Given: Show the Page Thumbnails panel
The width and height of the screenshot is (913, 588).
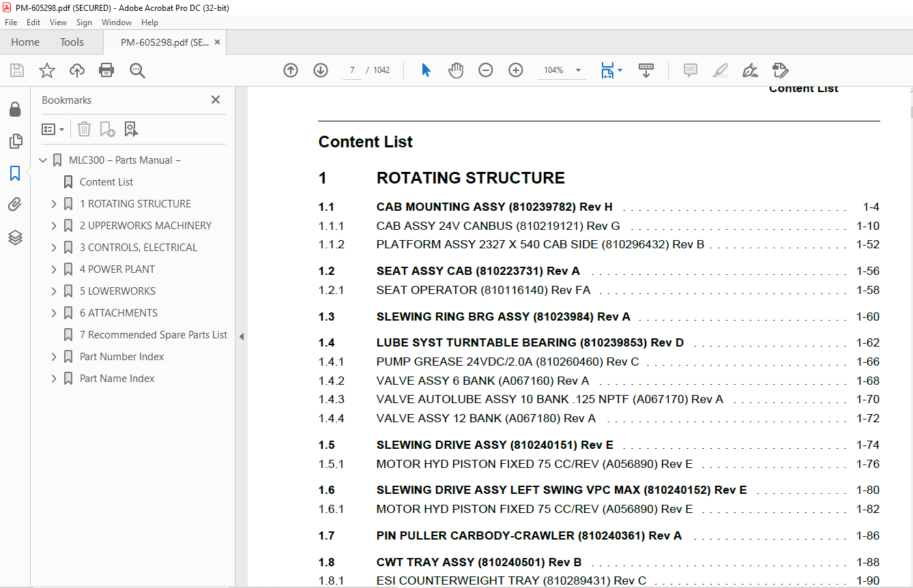Looking at the screenshot, I should (x=15, y=141).
